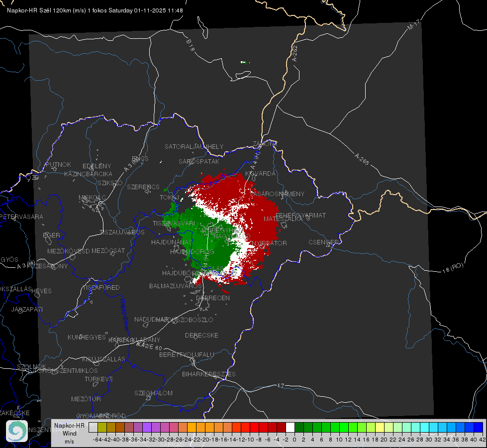Select the FEHÉRGYARMAT label
The width and height of the screenshot is (487, 448).
pos(300,215)
